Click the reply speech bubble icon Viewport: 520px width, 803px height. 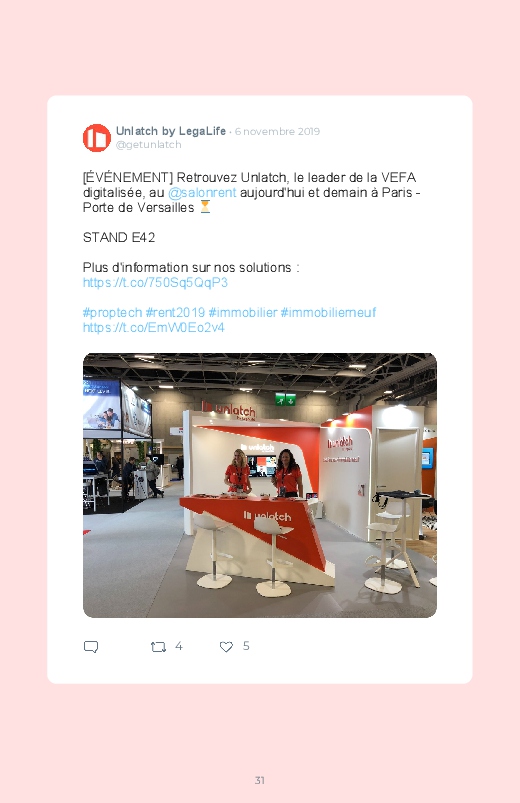click(91, 647)
